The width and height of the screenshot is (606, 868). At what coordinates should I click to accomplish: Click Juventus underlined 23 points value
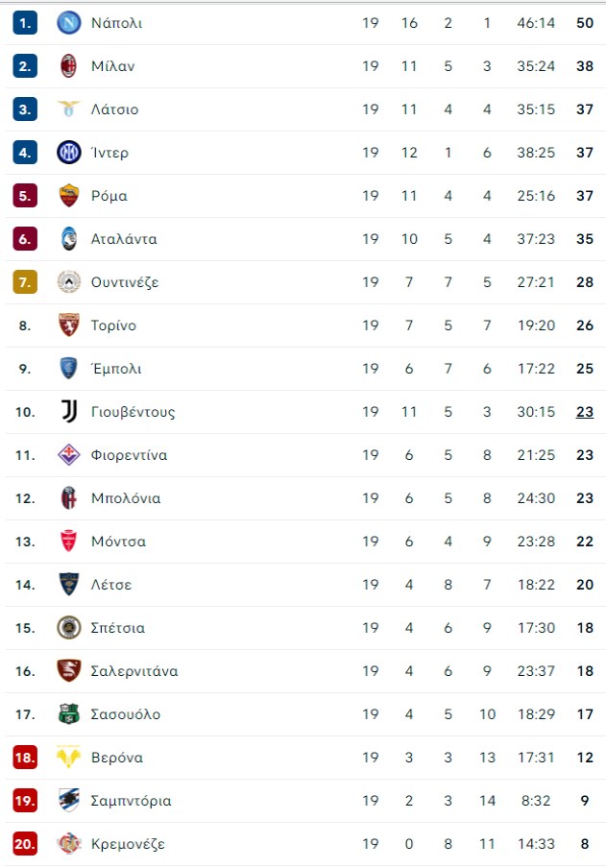coord(585,412)
